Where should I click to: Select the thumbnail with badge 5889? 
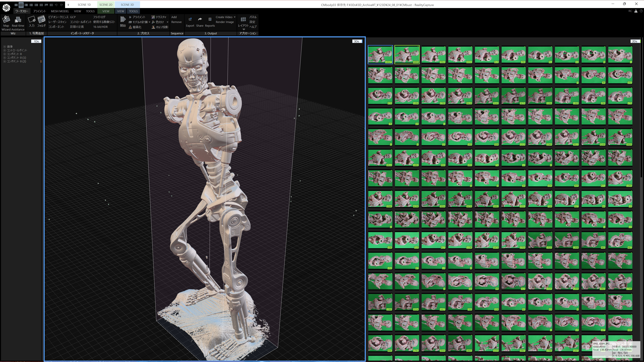407,54
